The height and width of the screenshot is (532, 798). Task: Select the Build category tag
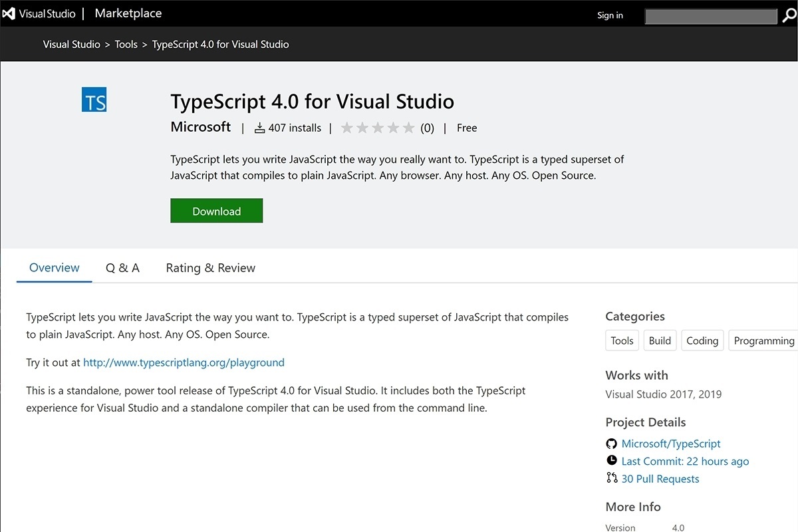tap(660, 340)
